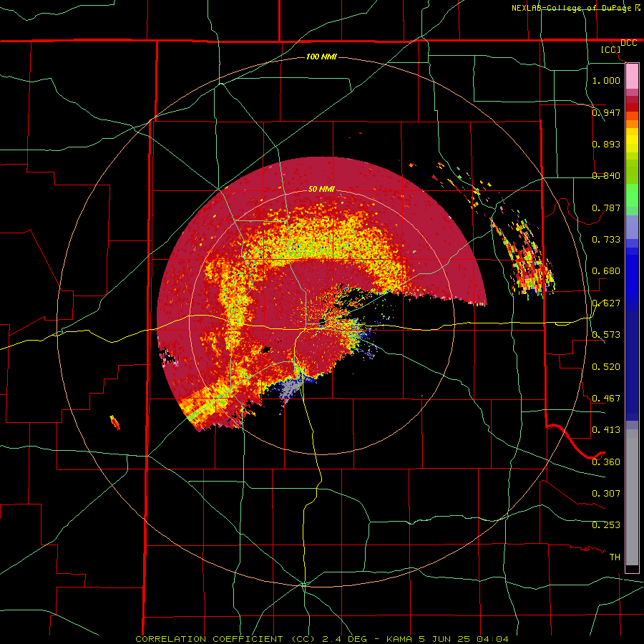This screenshot has height=644, width=644.
Task: Click the KAMA station identifier in the caption
Action: tap(401, 639)
